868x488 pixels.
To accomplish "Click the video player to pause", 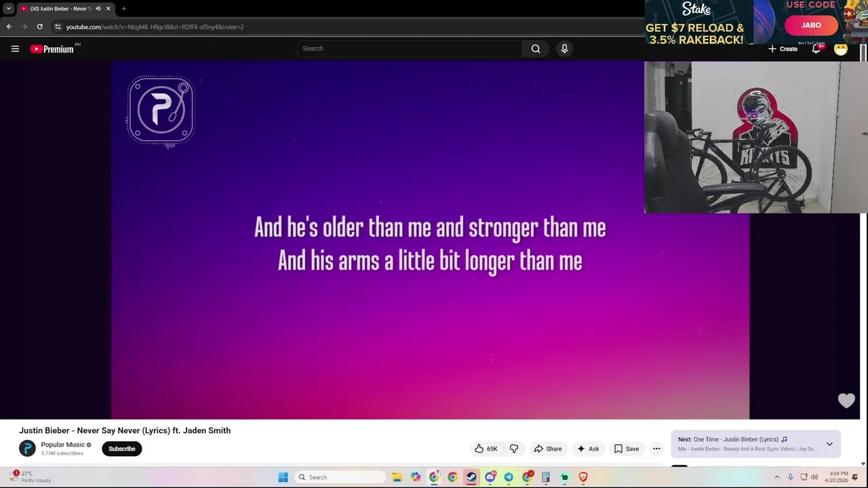I will click(x=430, y=240).
